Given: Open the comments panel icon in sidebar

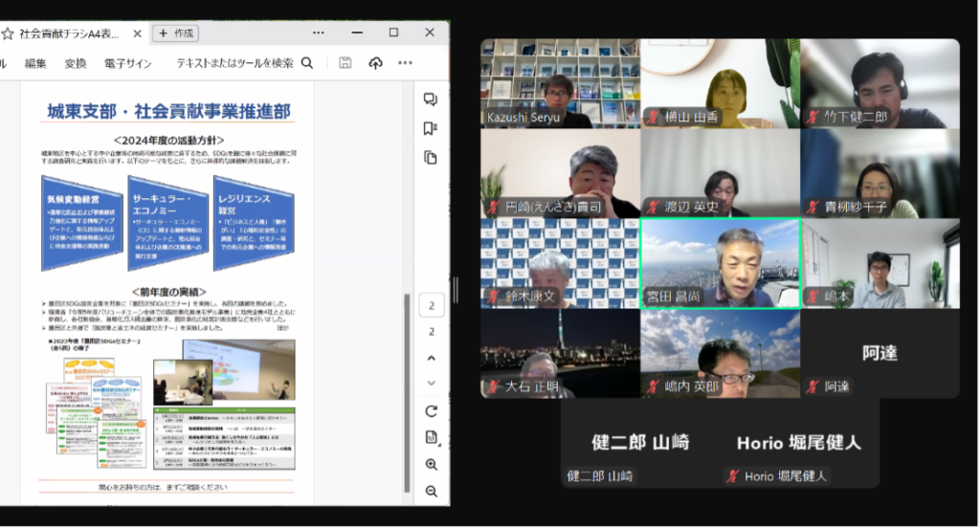Looking at the screenshot, I should click(x=431, y=99).
